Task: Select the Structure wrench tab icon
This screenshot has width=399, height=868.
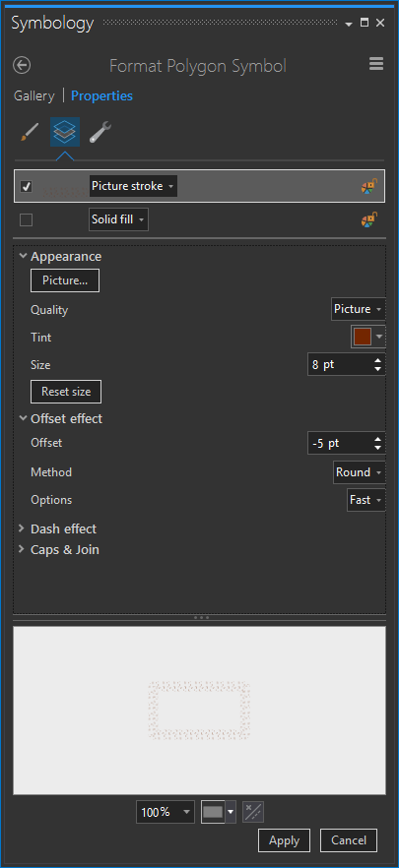Action: (100, 132)
